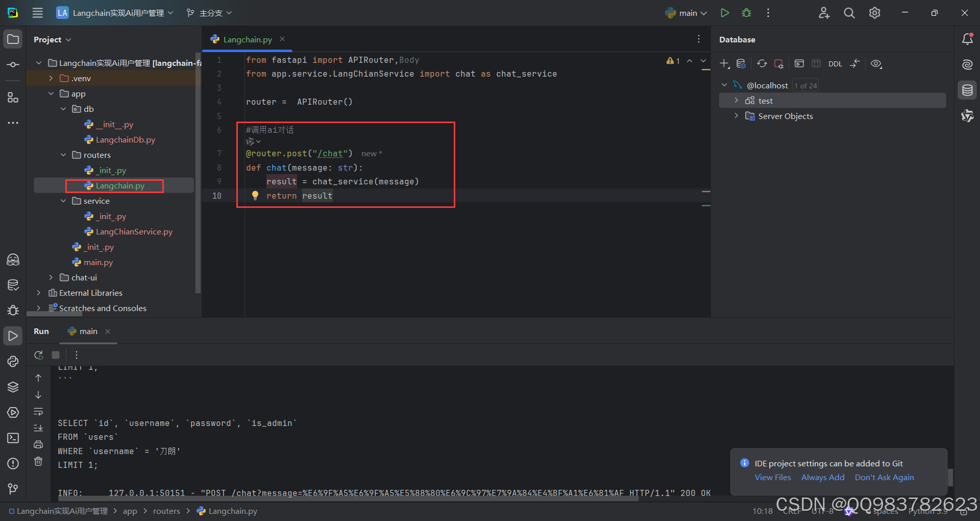Image resolution: width=980 pixels, height=521 pixels.
Task: Expand the test schema node
Action: tap(736, 101)
